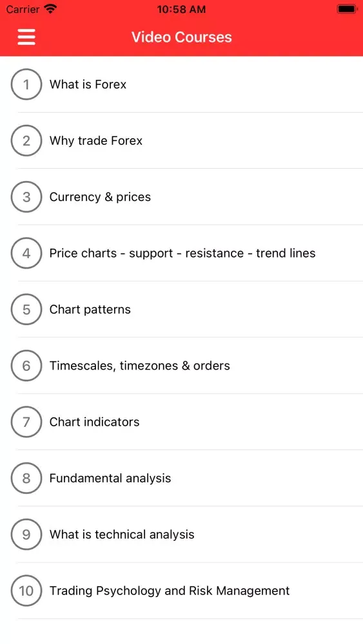Tap the circled number 2 icon
363x644 pixels.
pyautogui.click(x=26, y=140)
